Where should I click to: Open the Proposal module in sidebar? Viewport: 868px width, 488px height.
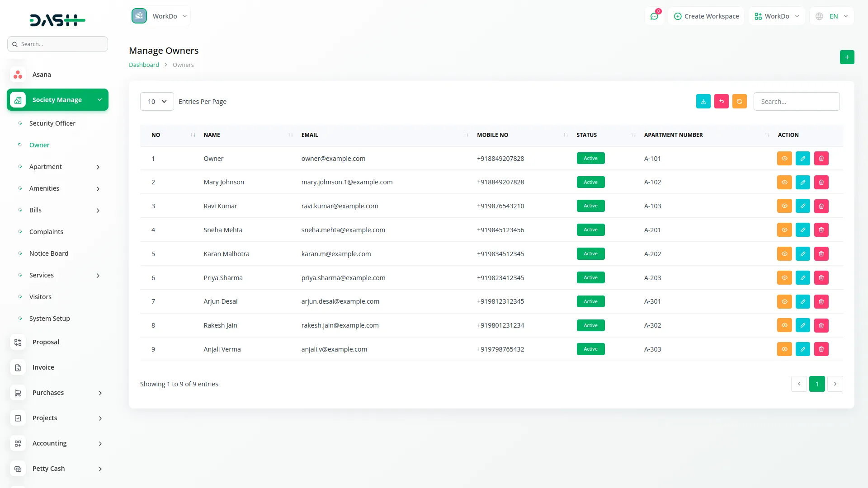[46, 342]
